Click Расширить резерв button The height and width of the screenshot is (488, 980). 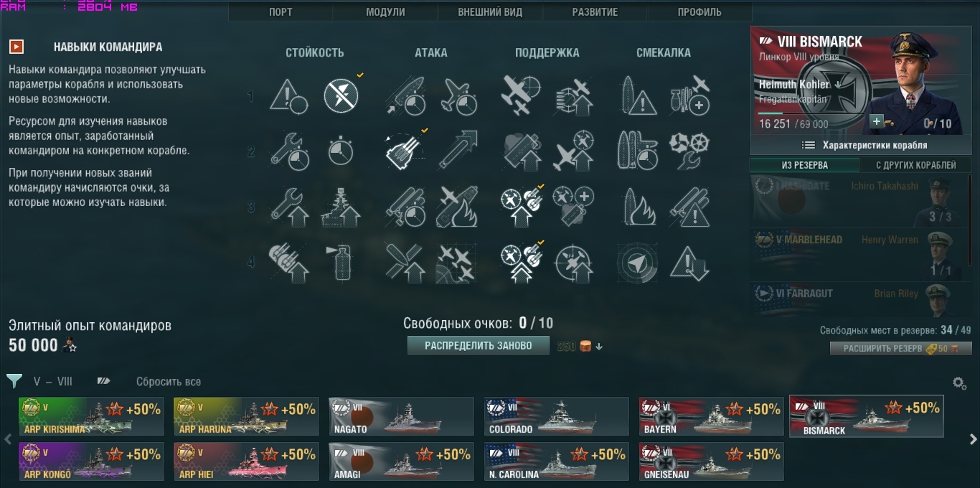(900, 349)
